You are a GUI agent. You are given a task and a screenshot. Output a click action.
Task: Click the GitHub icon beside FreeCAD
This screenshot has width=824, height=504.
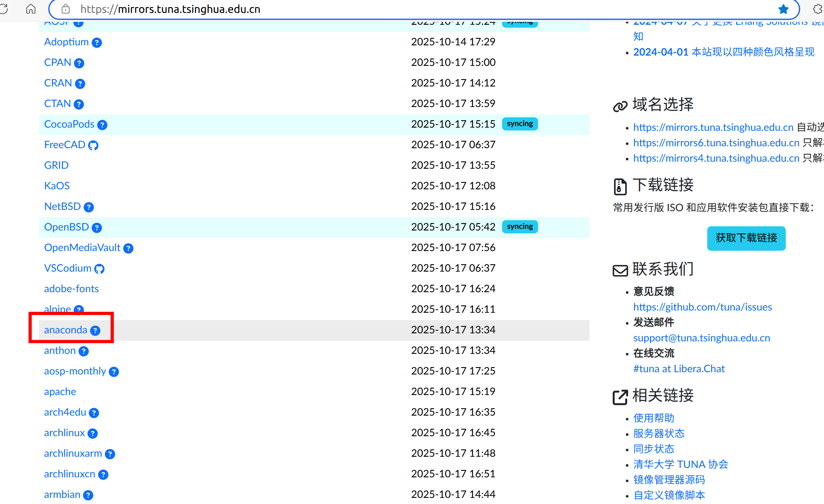pos(93,145)
